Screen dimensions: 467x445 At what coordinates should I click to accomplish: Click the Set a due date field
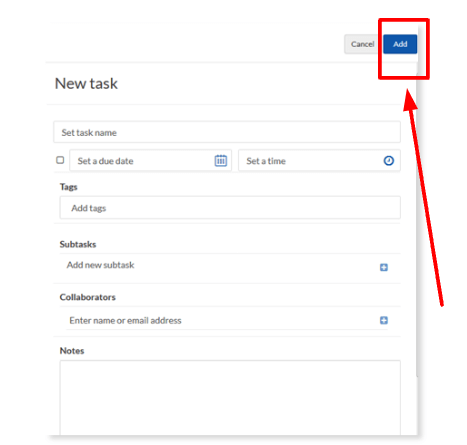pyautogui.click(x=150, y=161)
